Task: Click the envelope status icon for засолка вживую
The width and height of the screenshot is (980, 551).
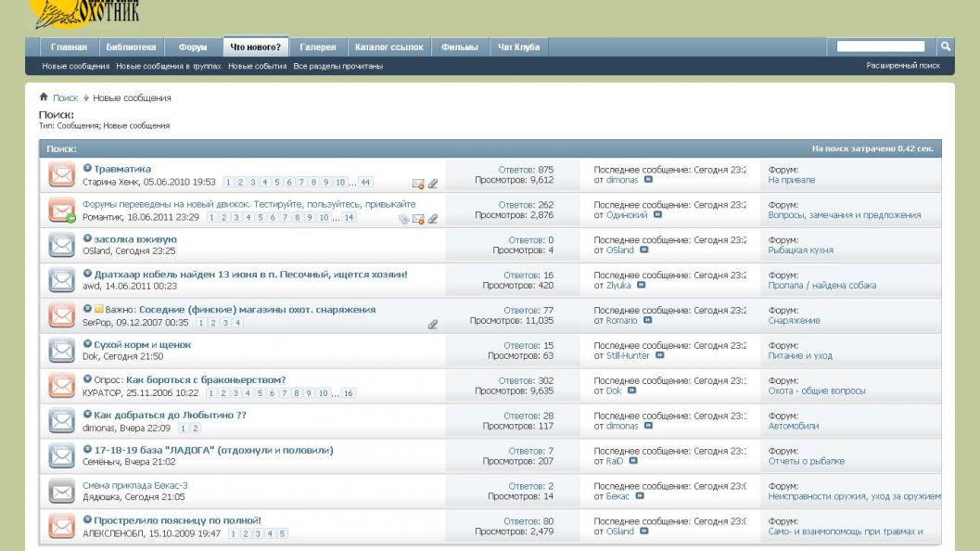Action: click(61, 245)
